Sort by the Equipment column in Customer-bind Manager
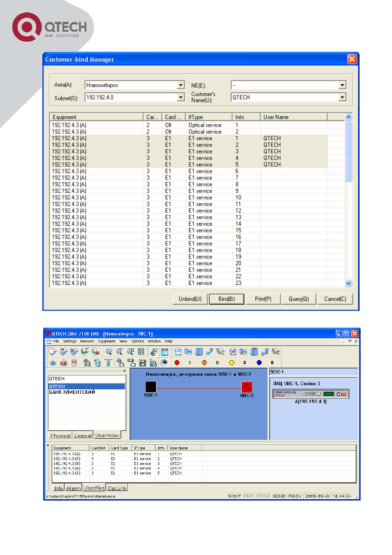 tap(97, 117)
